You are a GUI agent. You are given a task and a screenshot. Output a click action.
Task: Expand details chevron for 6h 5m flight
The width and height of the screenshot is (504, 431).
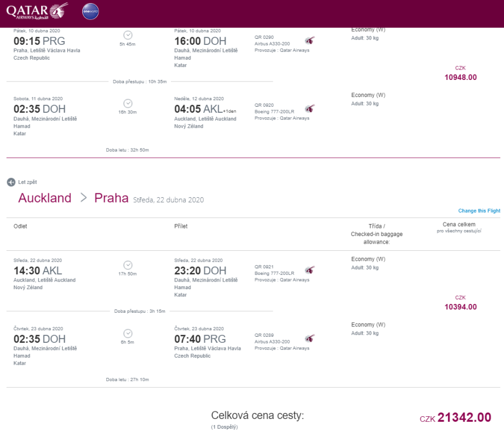click(x=128, y=333)
